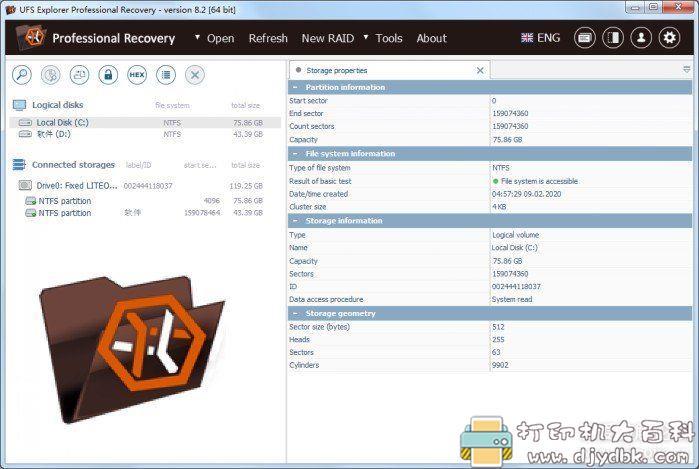Click the D: drive icon

25,134
